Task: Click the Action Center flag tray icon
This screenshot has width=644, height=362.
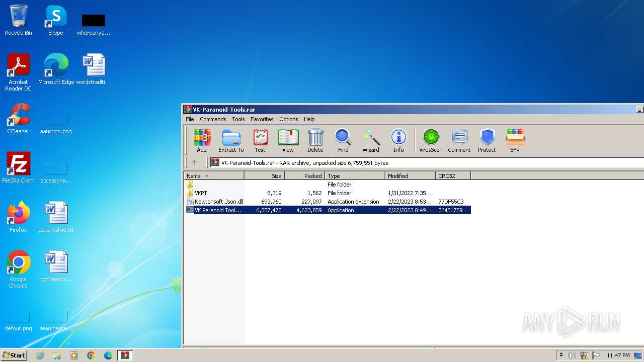Action: [596, 355]
